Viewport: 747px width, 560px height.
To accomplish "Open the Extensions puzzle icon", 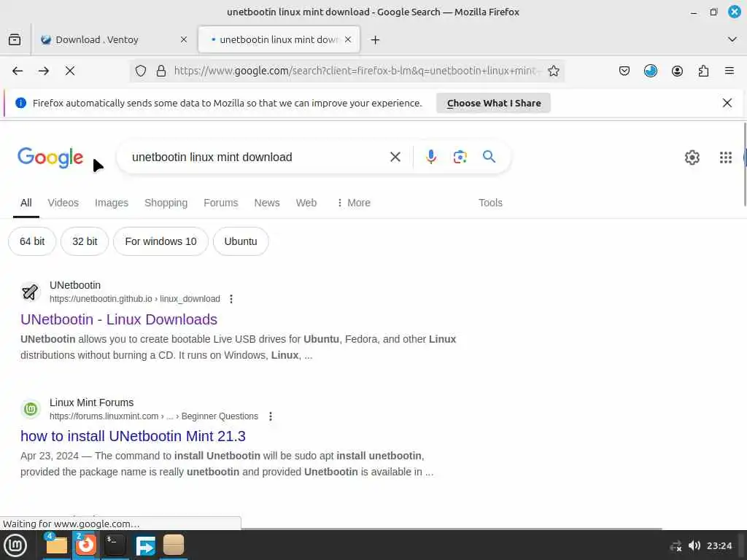I will (x=703, y=71).
